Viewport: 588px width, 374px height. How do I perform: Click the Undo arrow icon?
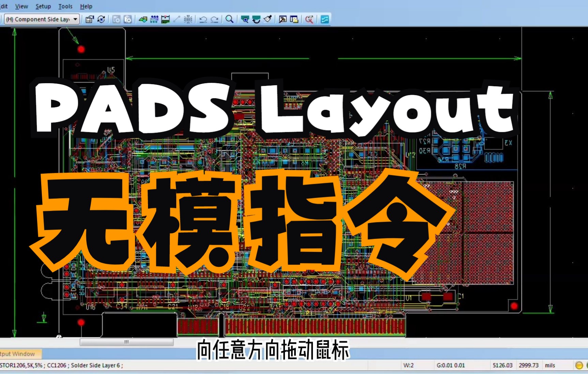[203, 19]
